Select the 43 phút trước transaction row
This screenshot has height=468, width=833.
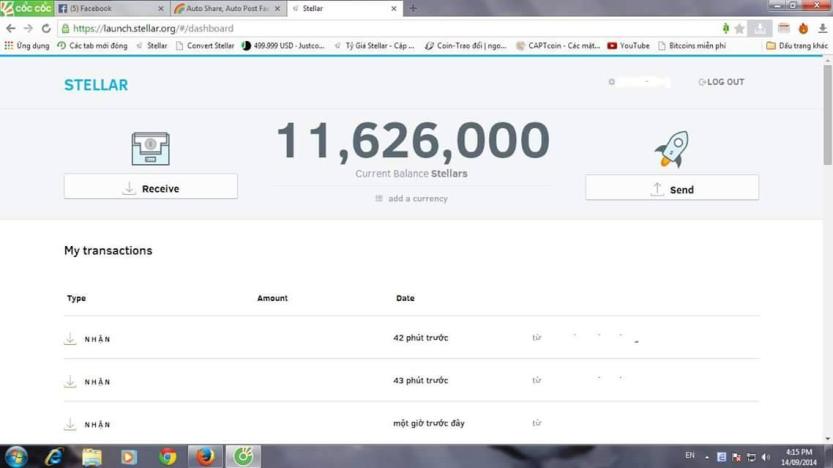(411, 380)
